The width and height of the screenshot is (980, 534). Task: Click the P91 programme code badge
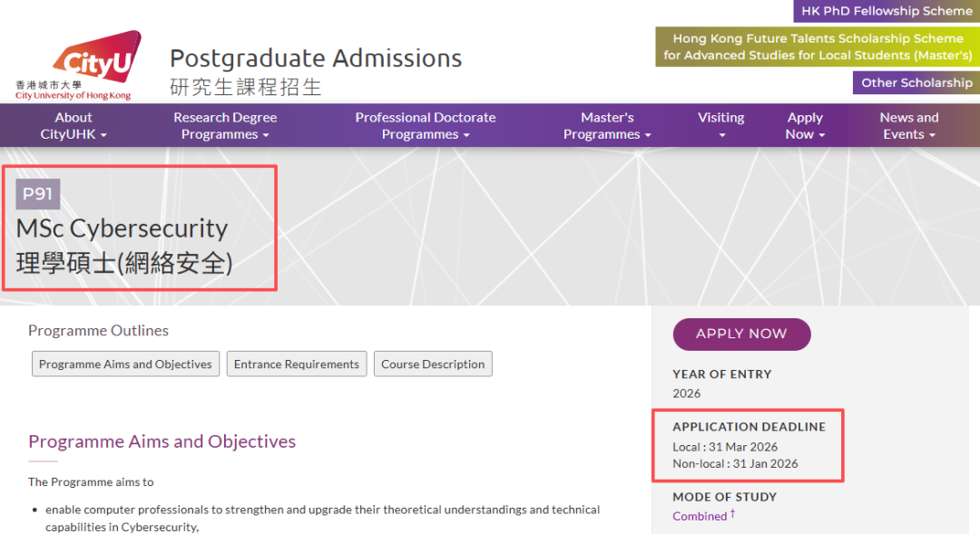pos(38,193)
